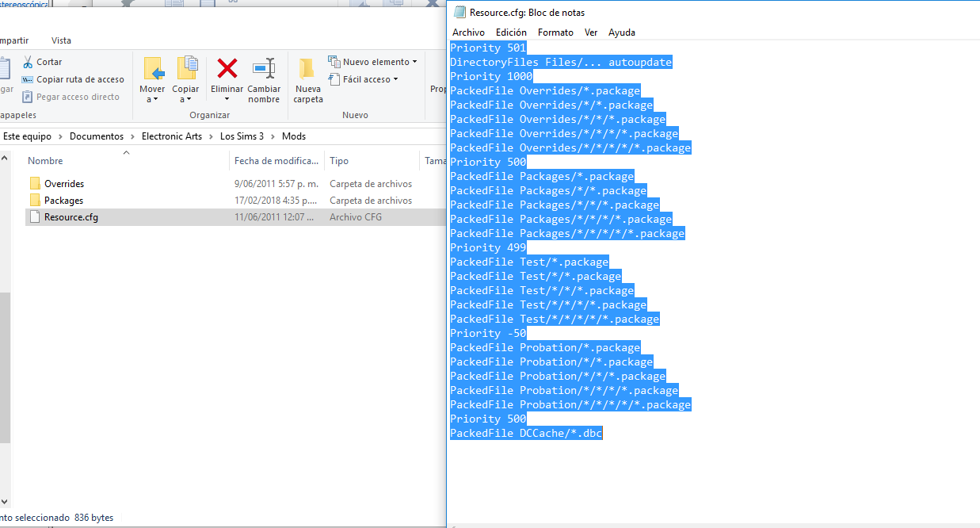The width and height of the screenshot is (980, 528).
Task: Click Mods in the address bar
Action: coord(294,136)
